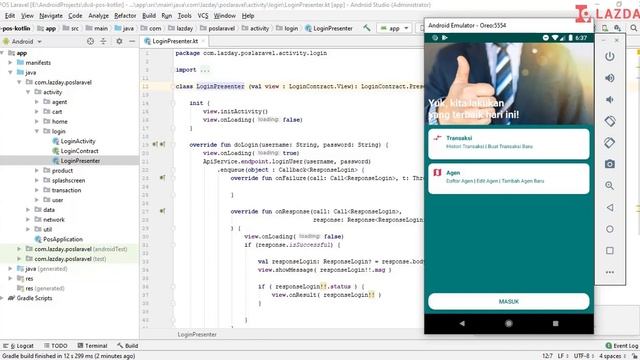Click emulator sidebar back triangle icon
The height and width of the screenshot is (360, 640).
pos(609,208)
